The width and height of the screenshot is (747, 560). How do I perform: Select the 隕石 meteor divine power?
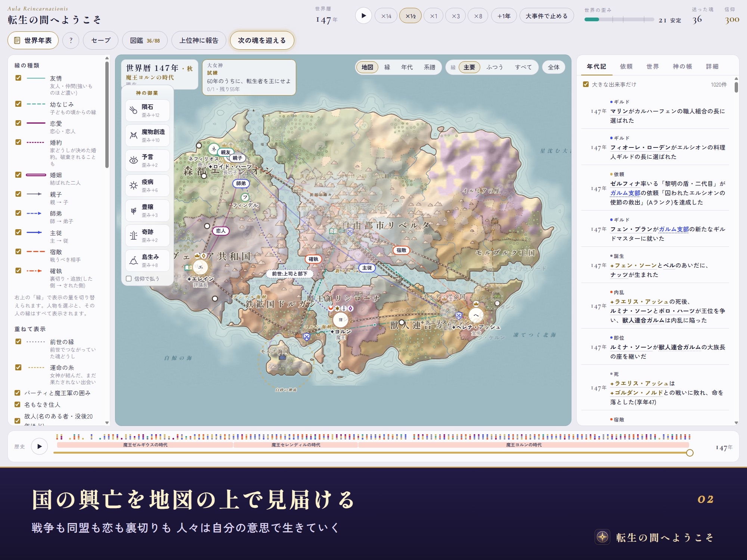(x=147, y=111)
